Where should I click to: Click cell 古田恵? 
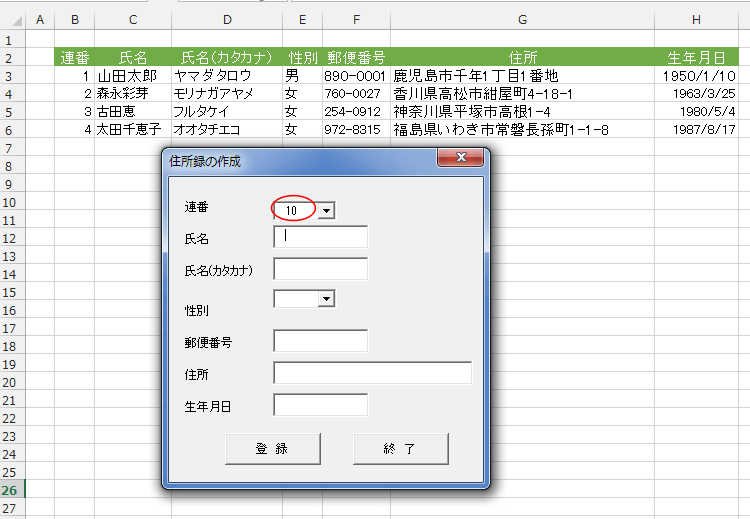coord(133,111)
